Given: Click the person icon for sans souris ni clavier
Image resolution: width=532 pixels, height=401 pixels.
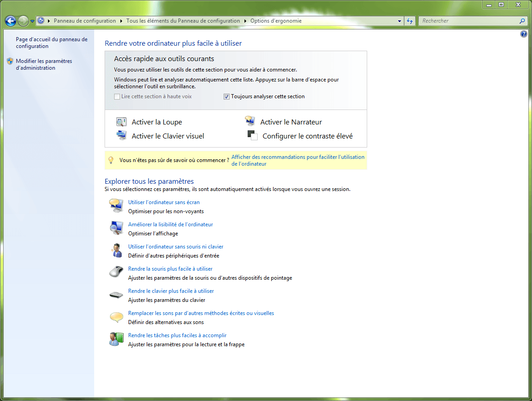Looking at the screenshot, I should click(x=116, y=250).
